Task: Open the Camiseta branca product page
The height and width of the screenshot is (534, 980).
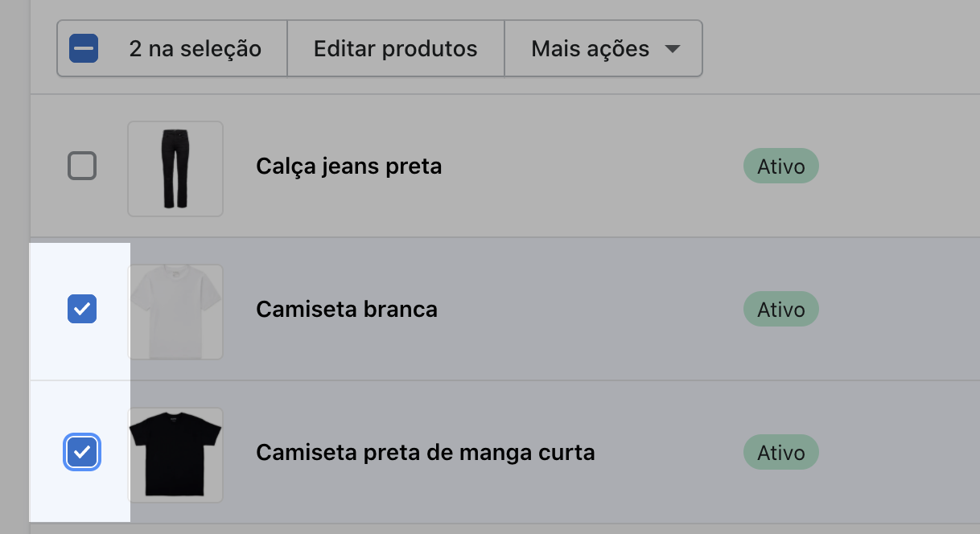Action: (x=346, y=309)
